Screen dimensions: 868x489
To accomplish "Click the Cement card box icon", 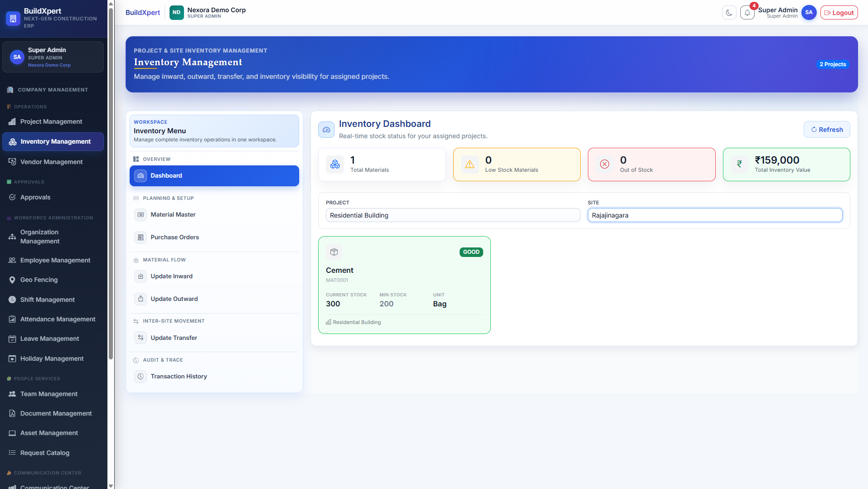I will [x=334, y=252].
